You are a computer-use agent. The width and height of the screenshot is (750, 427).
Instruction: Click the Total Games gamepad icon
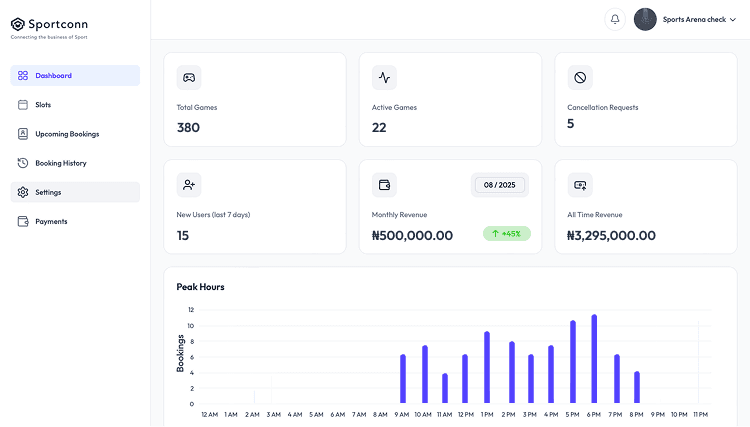(x=189, y=77)
